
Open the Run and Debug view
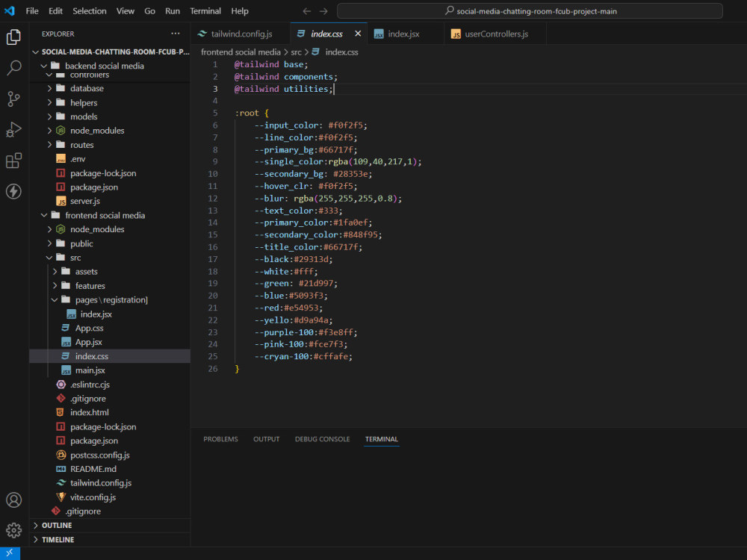coord(13,129)
